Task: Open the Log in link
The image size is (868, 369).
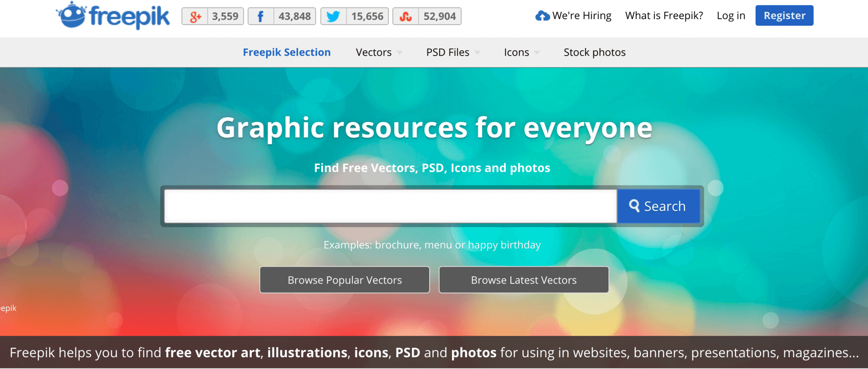Action: click(731, 16)
